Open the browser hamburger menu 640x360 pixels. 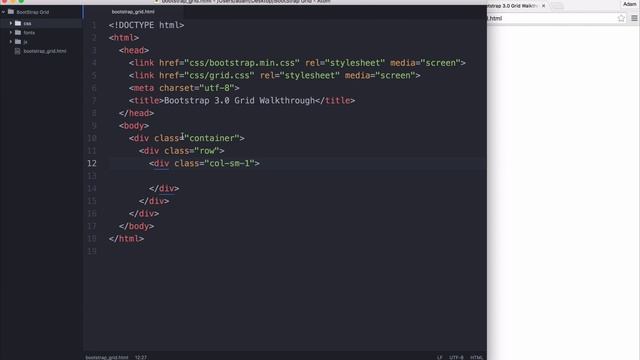tap(634, 18)
